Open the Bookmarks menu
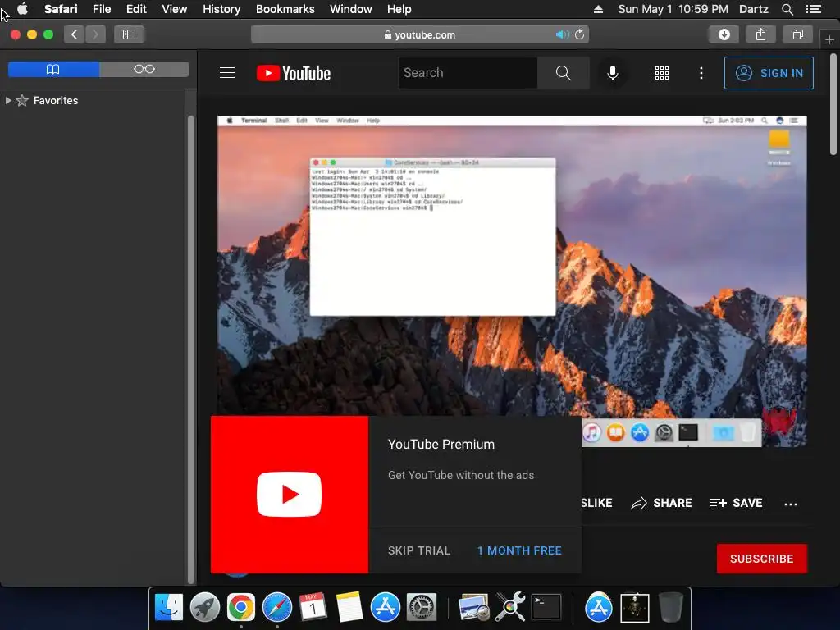Viewport: 840px width, 630px height. pyautogui.click(x=285, y=9)
